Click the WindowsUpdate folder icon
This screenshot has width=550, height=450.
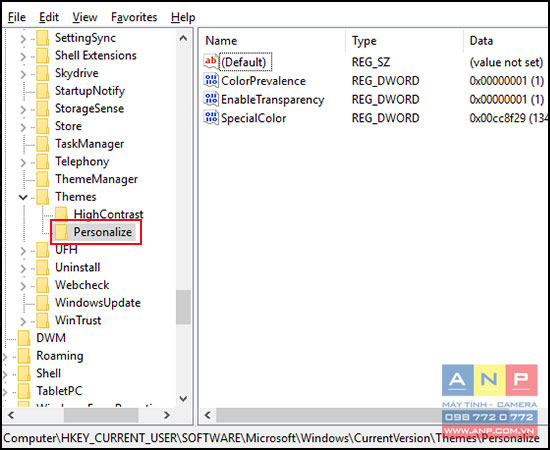[x=43, y=303]
